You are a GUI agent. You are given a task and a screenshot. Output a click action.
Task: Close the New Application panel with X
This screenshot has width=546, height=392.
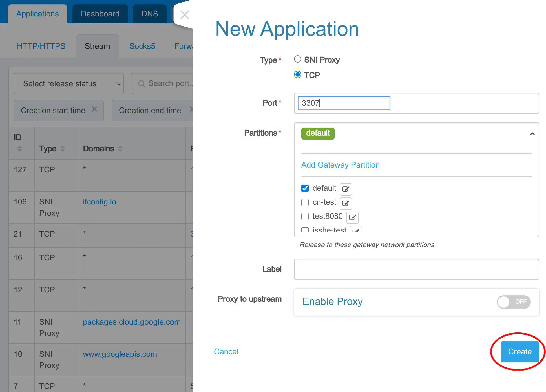pos(185,14)
